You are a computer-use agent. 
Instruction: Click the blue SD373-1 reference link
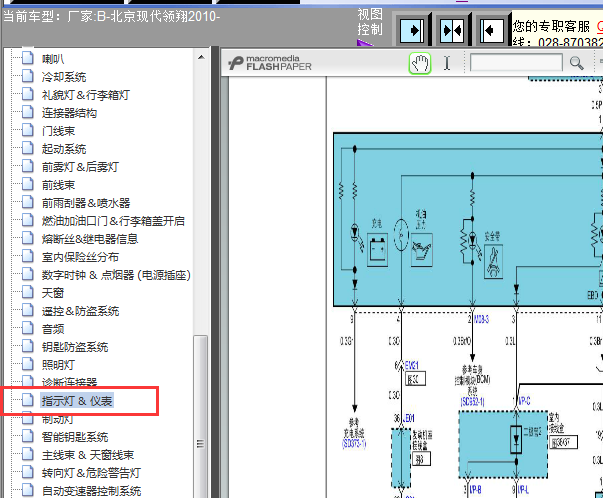pyautogui.click(x=354, y=444)
